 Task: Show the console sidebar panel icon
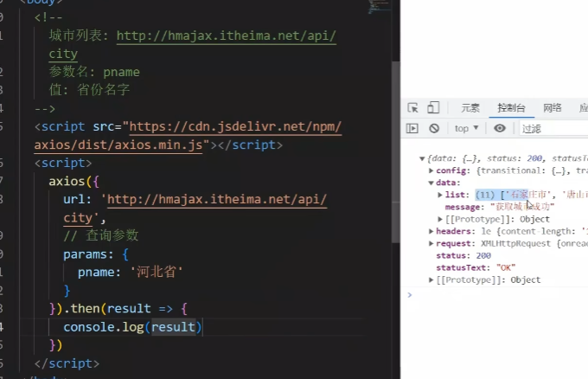[412, 128]
